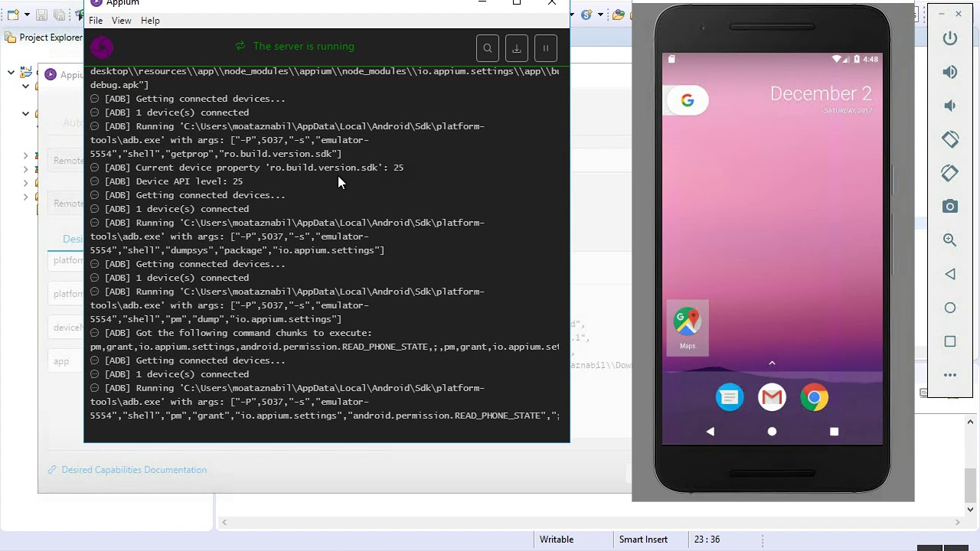Viewport: 980px width, 551px height.
Task: Open the dropdown beside Eclipse New icon
Action: pos(27,15)
